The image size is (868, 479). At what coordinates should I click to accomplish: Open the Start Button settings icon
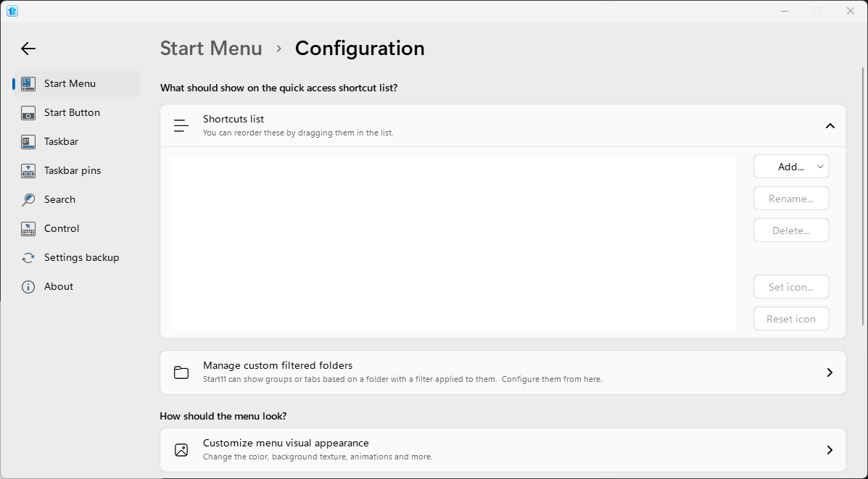pos(28,113)
